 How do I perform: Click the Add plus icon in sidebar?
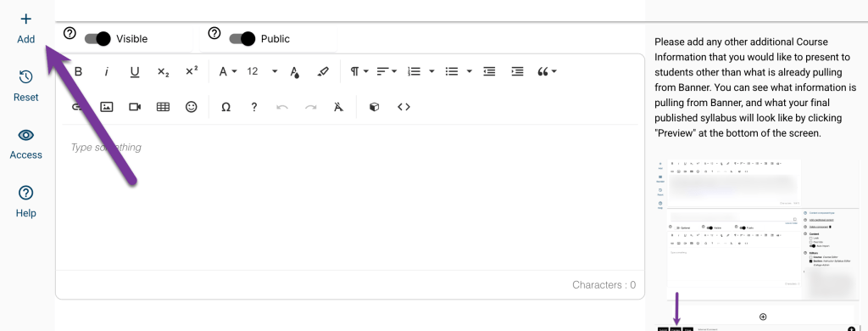pos(25,20)
